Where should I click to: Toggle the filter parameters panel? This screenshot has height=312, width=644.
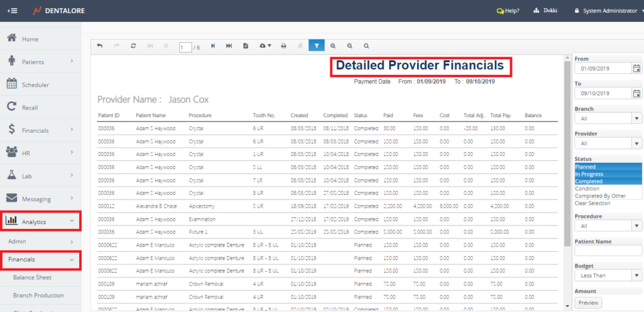pos(317,46)
